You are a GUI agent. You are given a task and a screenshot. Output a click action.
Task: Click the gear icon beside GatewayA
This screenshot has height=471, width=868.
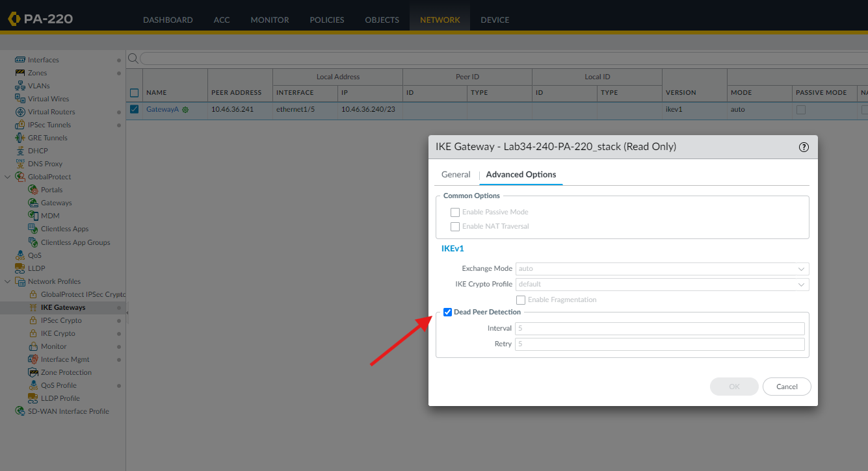(x=185, y=110)
